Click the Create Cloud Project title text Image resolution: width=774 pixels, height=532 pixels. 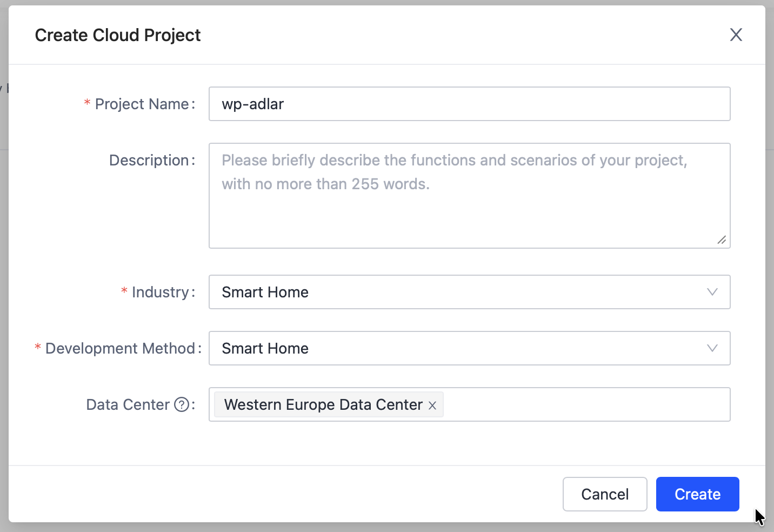click(x=118, y=35)
